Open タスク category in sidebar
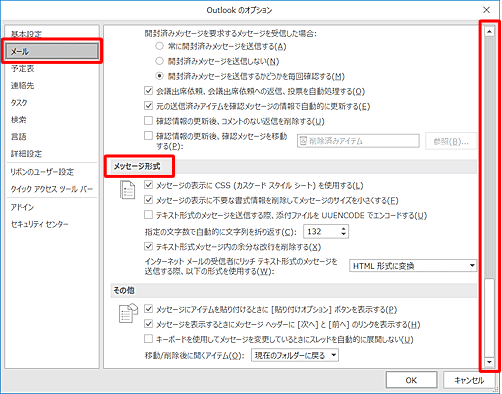 coord(19,103)
